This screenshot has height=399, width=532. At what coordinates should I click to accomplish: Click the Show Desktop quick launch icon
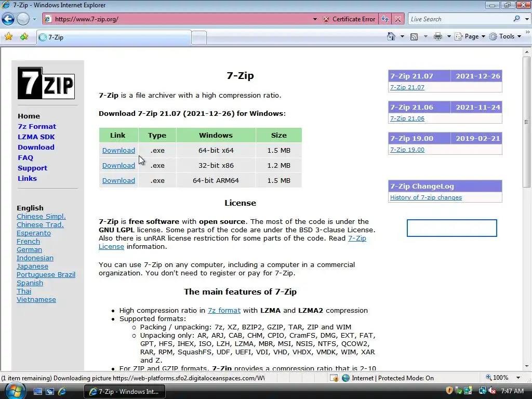coord(37,391)
